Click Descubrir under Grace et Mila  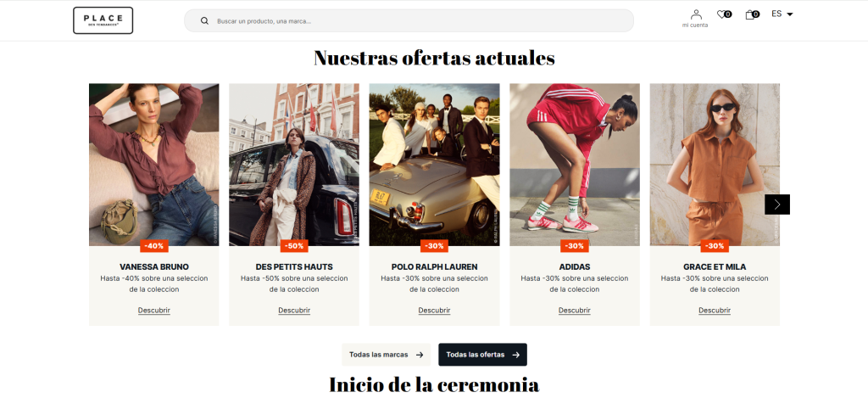715,311
